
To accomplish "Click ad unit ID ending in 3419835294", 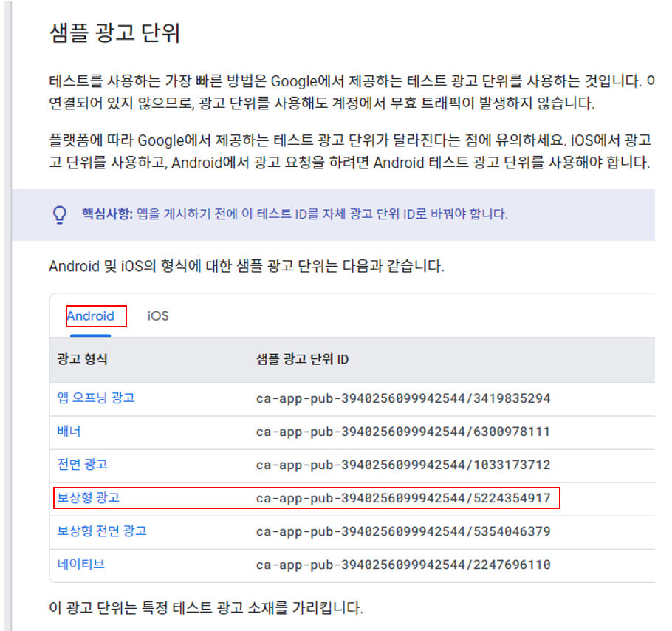I will pos(403,398).
